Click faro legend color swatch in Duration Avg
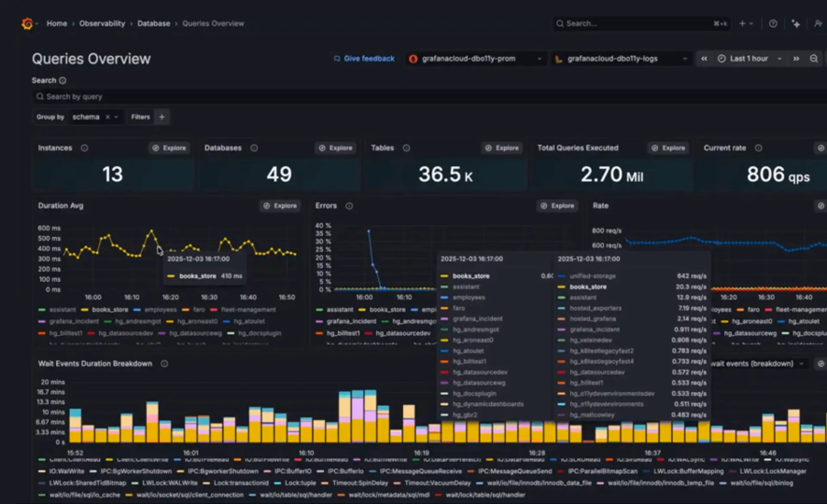 coord(186,310)
